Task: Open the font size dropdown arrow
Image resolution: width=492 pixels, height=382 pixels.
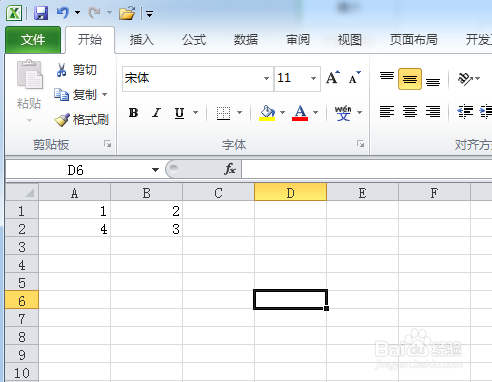Action: coord(313,79)
